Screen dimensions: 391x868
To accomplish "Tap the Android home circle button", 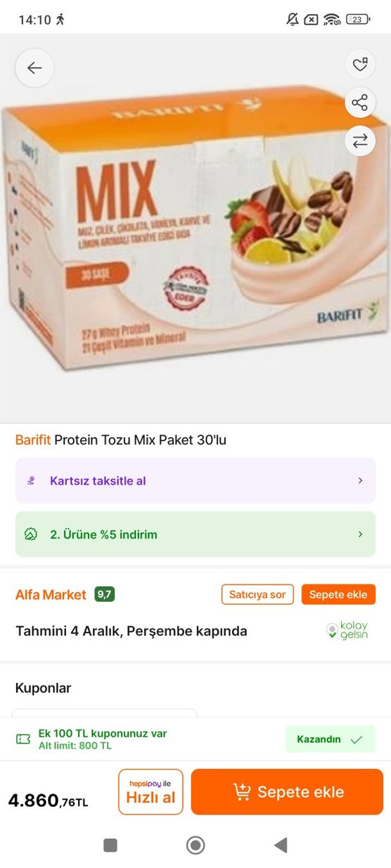I will [x=195, y=845].
